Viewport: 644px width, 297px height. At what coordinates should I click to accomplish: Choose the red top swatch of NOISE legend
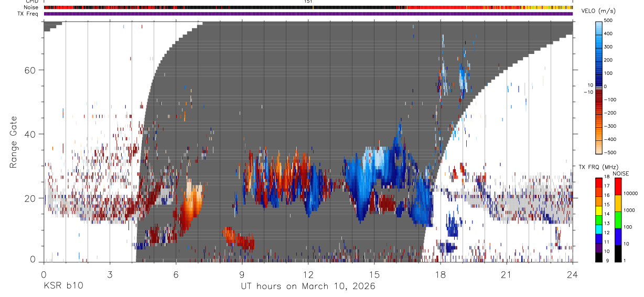pyautogui.click(x=618, y=186)
